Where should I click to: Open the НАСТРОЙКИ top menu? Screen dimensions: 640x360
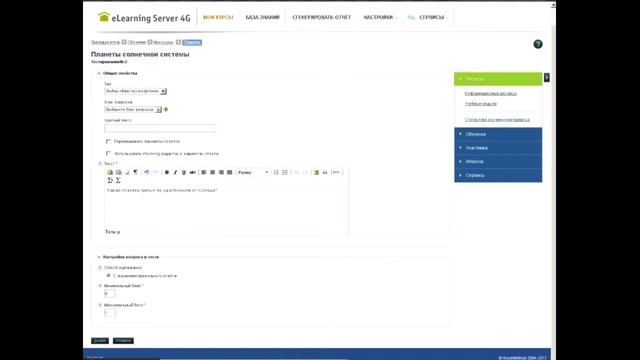tap(380, 17)
